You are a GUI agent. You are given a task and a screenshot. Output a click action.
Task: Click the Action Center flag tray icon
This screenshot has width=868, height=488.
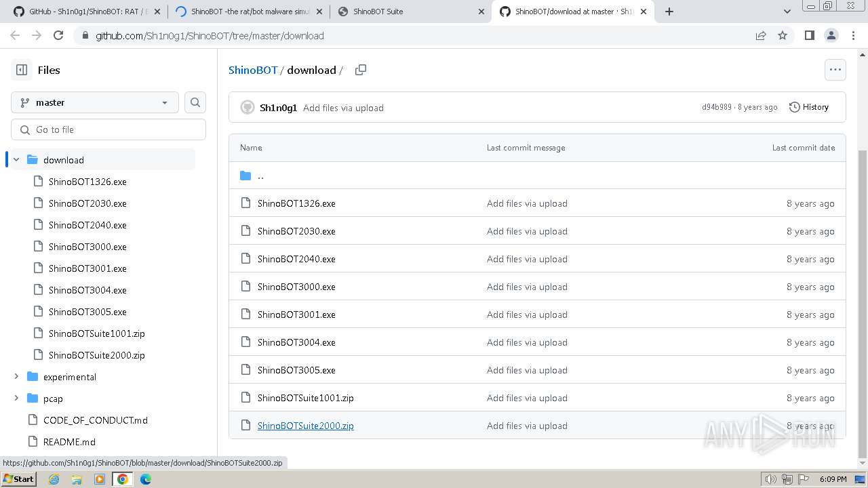(x=802, y=479)
